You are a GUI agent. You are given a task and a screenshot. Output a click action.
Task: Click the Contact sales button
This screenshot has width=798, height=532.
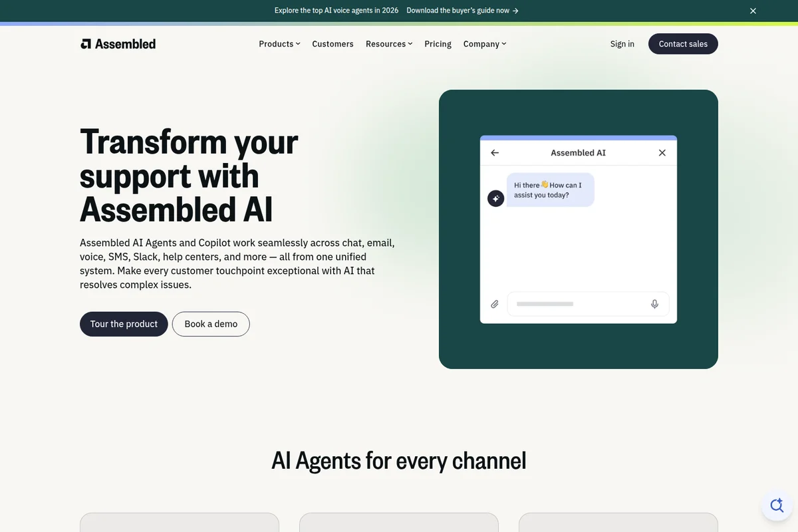click(x=683, y=44)
